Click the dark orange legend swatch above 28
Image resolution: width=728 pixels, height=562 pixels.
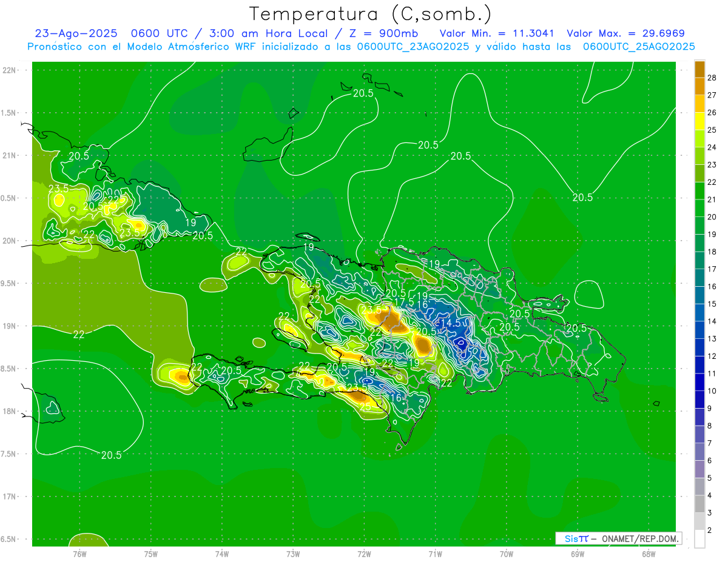pyautogui.click(x=699, y=69)
